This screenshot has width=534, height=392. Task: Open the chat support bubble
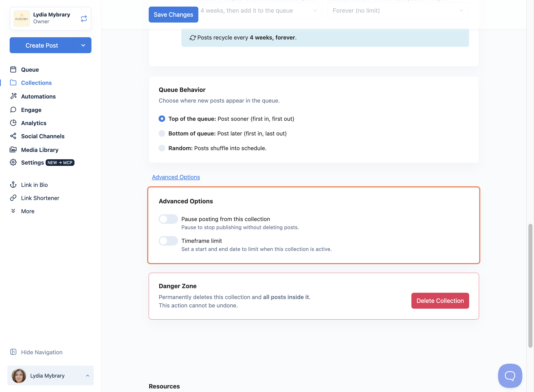(510, 376)
